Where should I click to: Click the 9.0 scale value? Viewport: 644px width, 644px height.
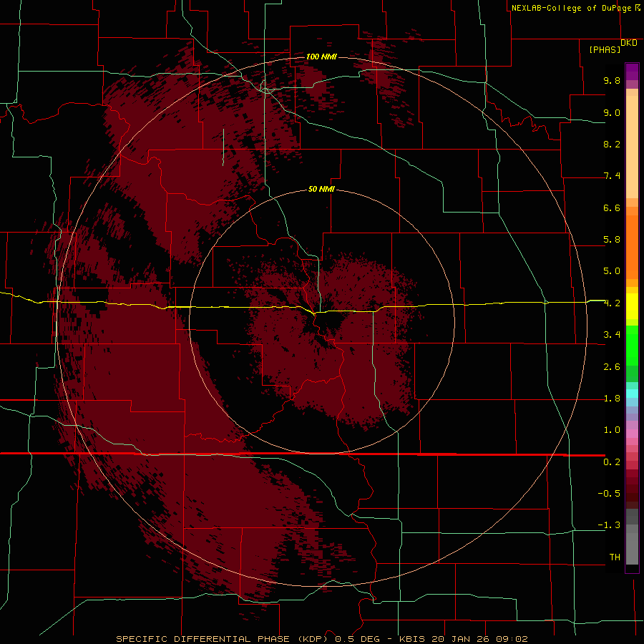pos(612,112)
